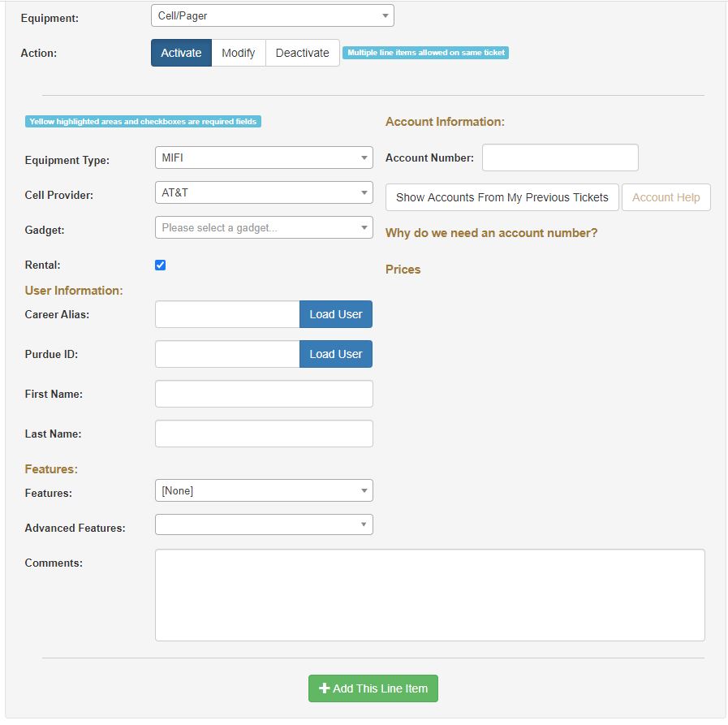Open the Cell Provider dropdown
Viewport: 728px width, 725px height.
click(x=264, y=192)
